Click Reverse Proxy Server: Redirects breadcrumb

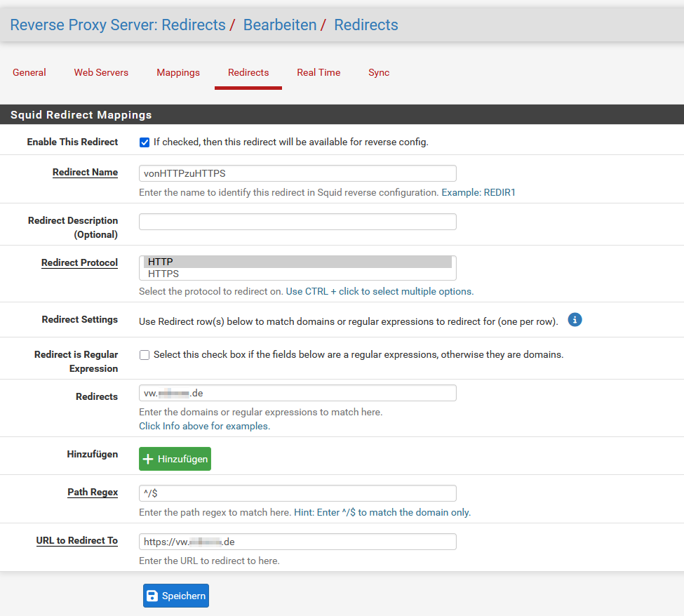(x=118, y=25)
